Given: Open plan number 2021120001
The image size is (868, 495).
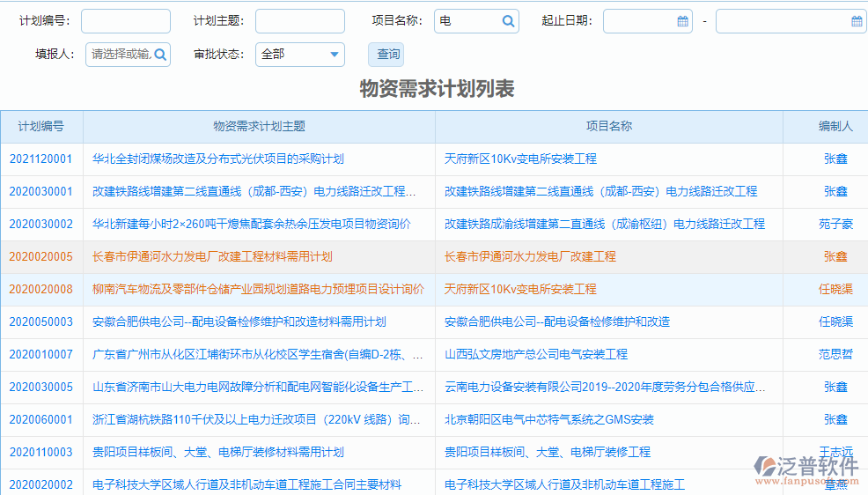Looking at the screenshot, I should (40, 159).
